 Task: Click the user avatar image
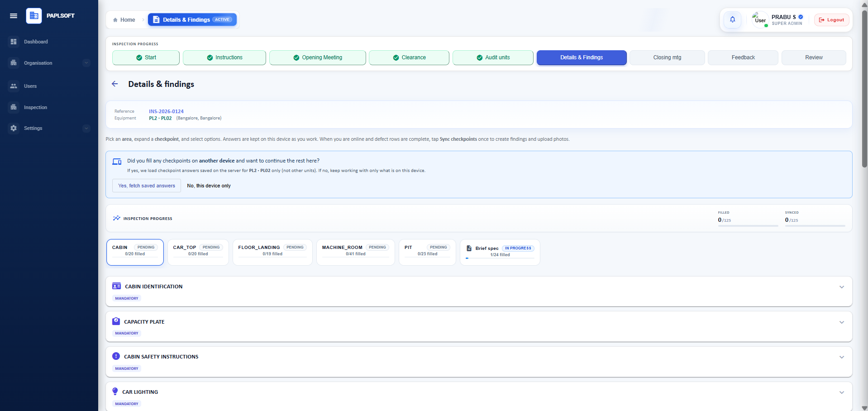(x=760, y=20)
